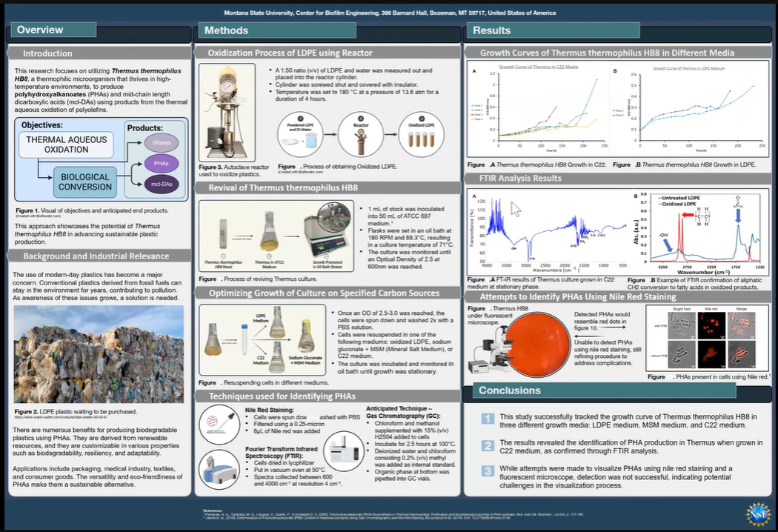Click the Growth Curves of Thermus thermophilus heading
The height and width of the screenshot is (532, 778).
tap(607, 53)
